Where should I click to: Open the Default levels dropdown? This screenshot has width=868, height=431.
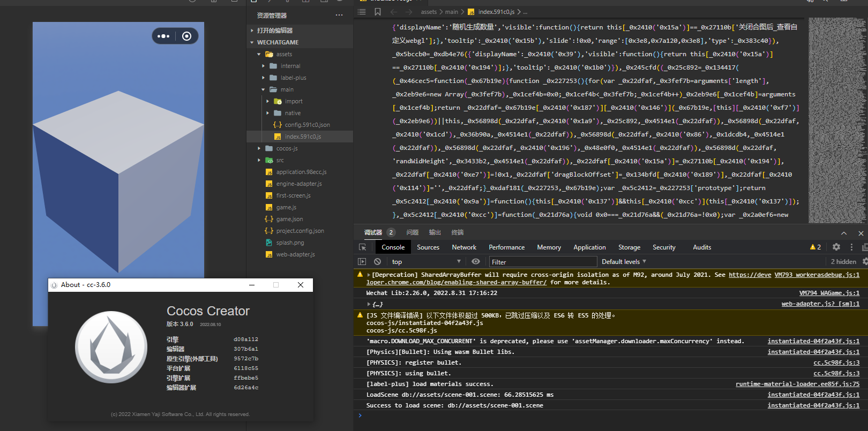(624, 262)
